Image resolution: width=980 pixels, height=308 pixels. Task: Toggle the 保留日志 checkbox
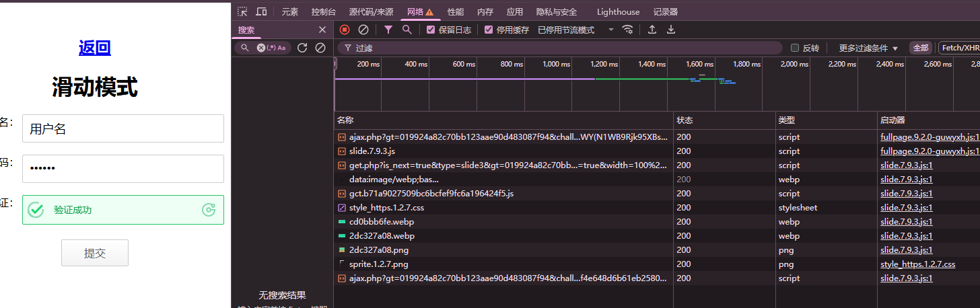(431, 30)
